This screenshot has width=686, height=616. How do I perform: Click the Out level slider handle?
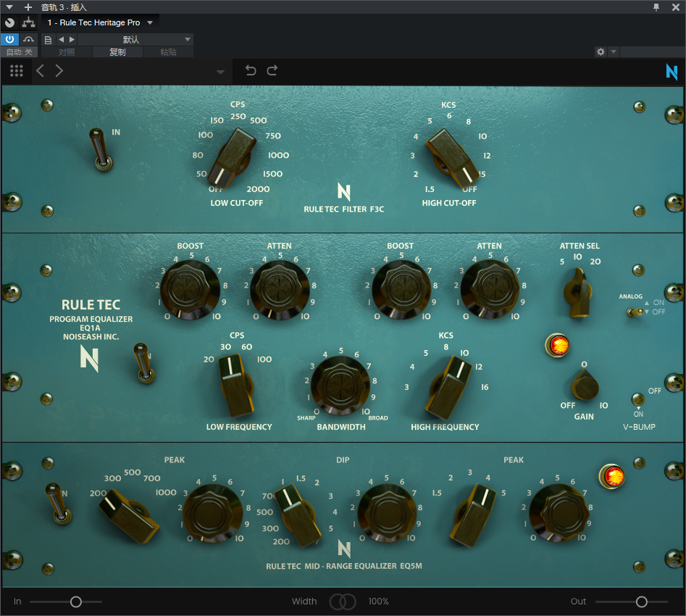coord(641,602)
